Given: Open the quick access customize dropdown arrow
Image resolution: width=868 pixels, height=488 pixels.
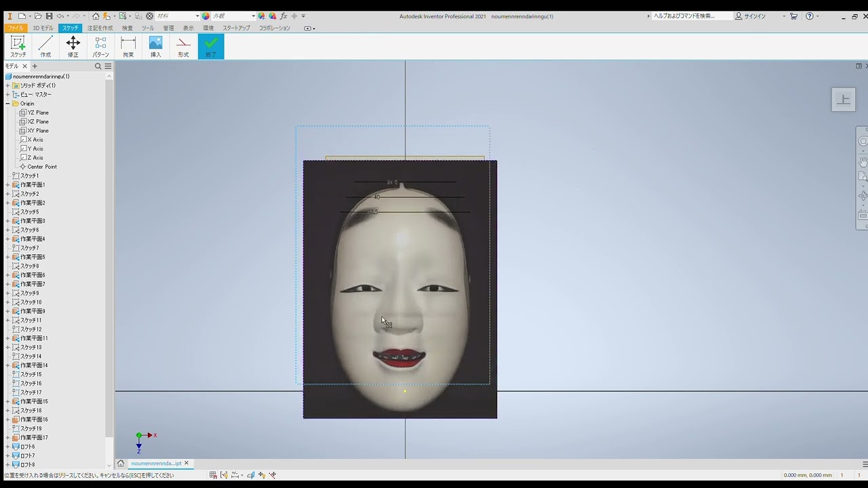Looking at the screenshot, I should point(303,16).
